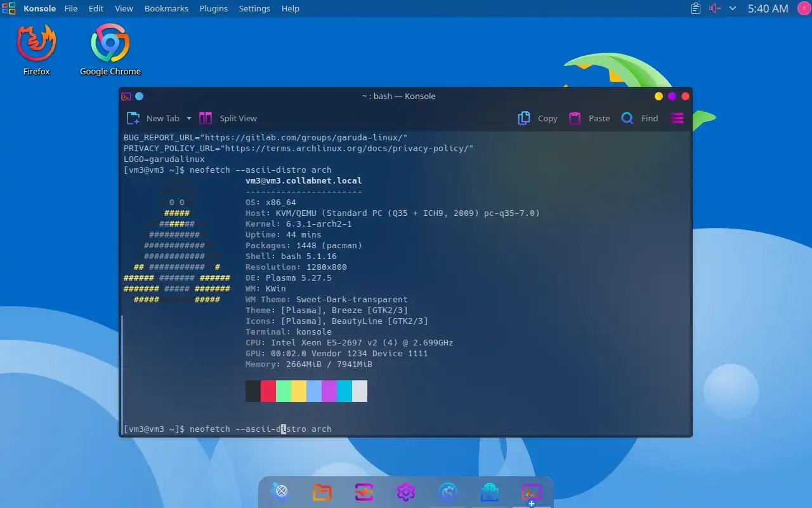This screenshot has height=508, width=812.
Task: Click the terminal icon in dock
Action: tap(531, 491)
